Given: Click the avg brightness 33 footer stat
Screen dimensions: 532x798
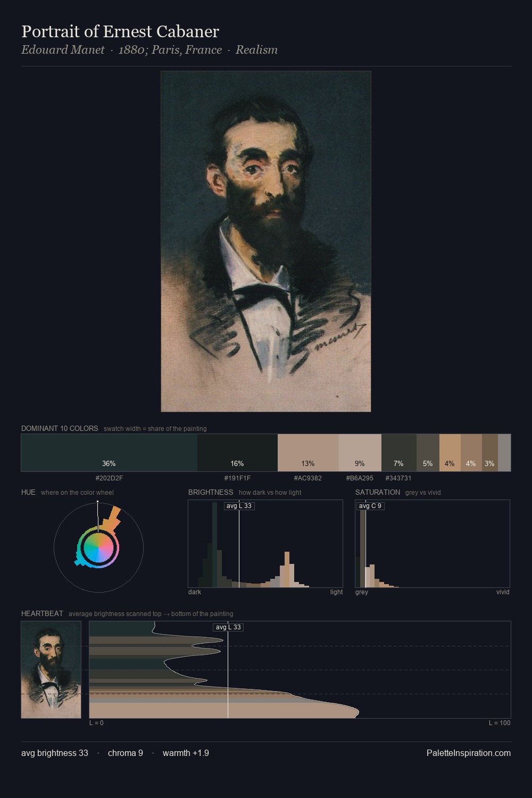Looking at the screenshot, I should pyautogui.click(x=55, y=753).
